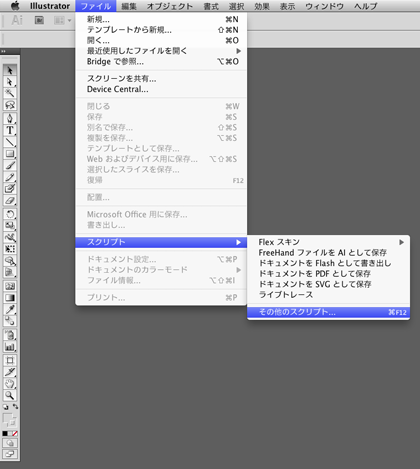The height and width of the screenshot is (469, 420).
Task: Open the Illustrator application menu
Action: tap(50, 6)
